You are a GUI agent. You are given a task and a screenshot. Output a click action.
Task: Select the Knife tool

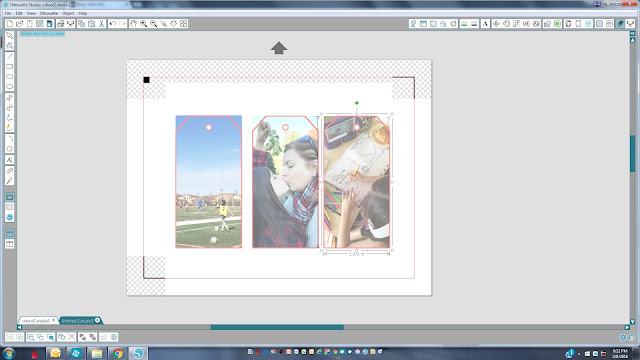tap(9, 180)
